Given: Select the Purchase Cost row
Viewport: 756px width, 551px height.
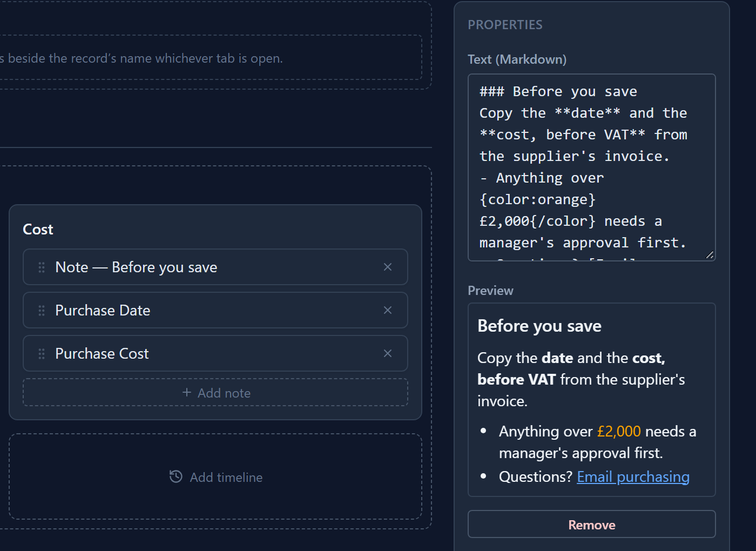Looking at the screenshot, I should [x=215, y=353].
